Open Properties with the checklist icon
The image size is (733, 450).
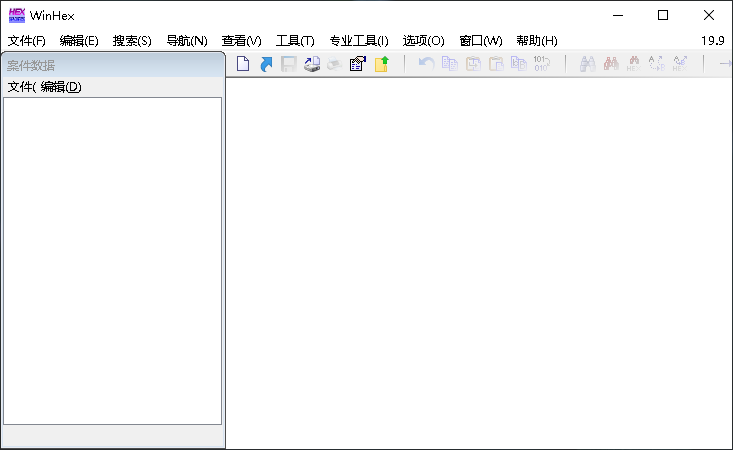[x=358, y=64]
